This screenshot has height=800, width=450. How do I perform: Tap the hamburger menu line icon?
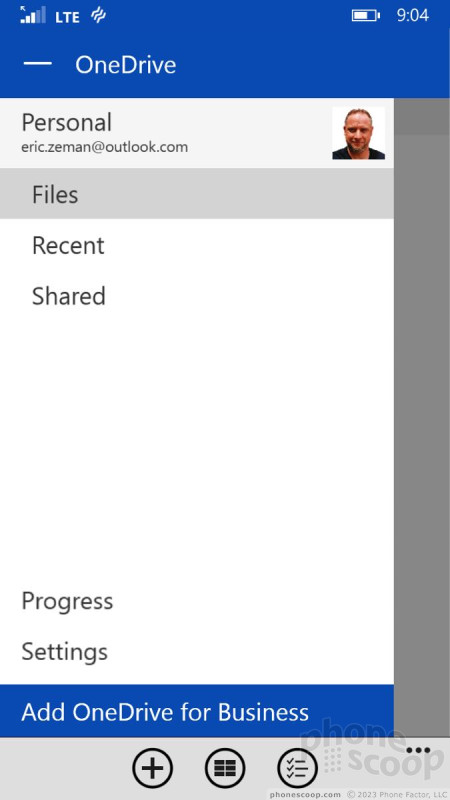[37, 64]
